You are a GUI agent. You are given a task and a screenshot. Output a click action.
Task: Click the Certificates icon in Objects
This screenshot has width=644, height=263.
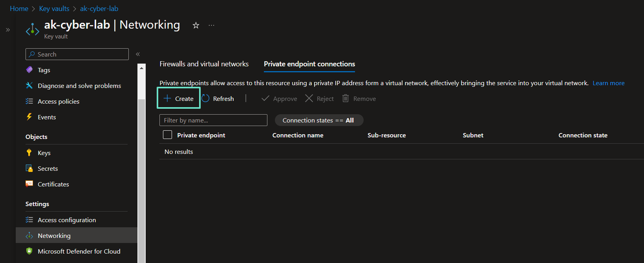coord(29,184)
